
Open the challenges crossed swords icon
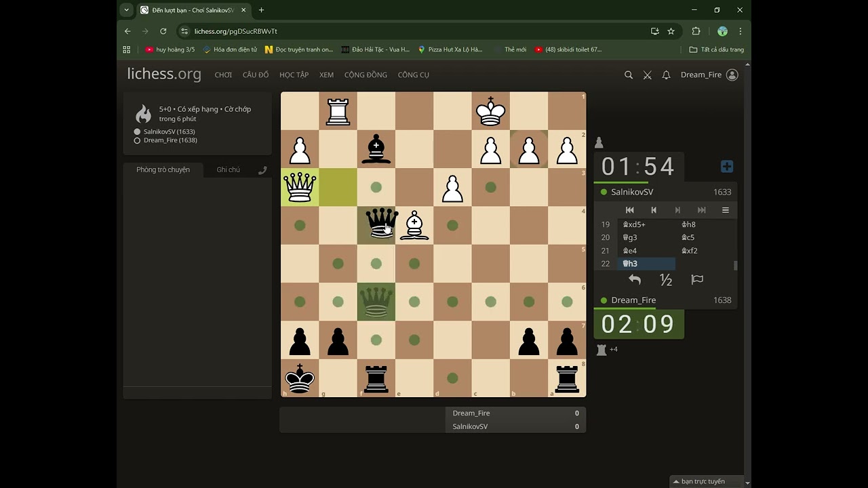click(x=648, y=75)
